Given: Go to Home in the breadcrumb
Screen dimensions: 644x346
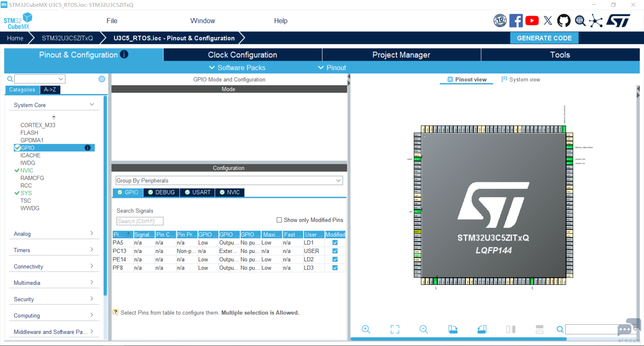Looking at the screenshot, I should pos(15,38).
